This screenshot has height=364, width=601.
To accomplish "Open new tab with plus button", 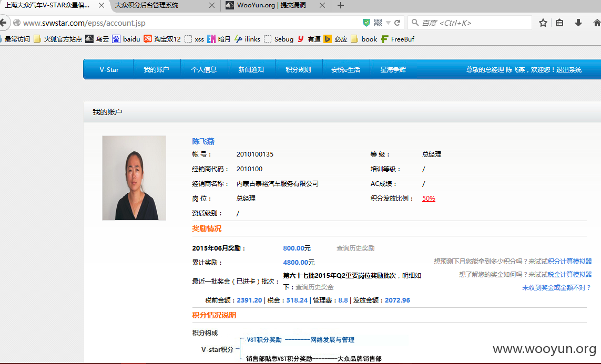I will pyautogui.click(x=340, y=5).
